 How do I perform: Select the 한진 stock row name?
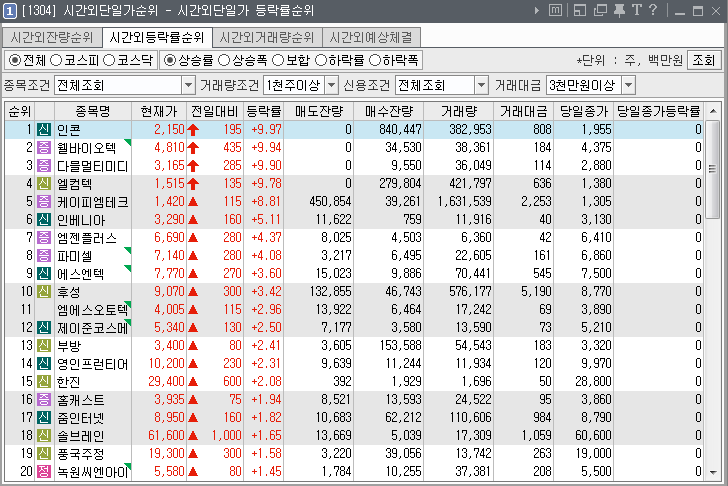pyautogui.click(x=68, y=382)
